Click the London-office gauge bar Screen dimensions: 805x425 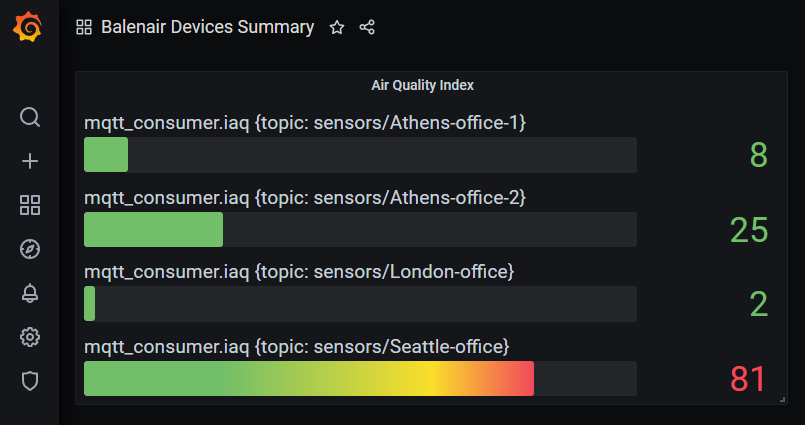(x=360, y=304)
